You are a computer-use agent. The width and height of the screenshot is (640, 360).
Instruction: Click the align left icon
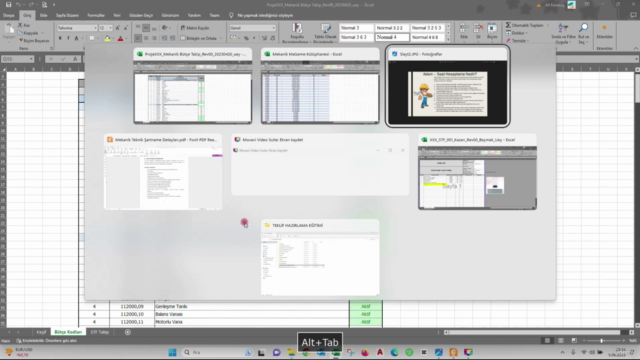tap(138, 38)
